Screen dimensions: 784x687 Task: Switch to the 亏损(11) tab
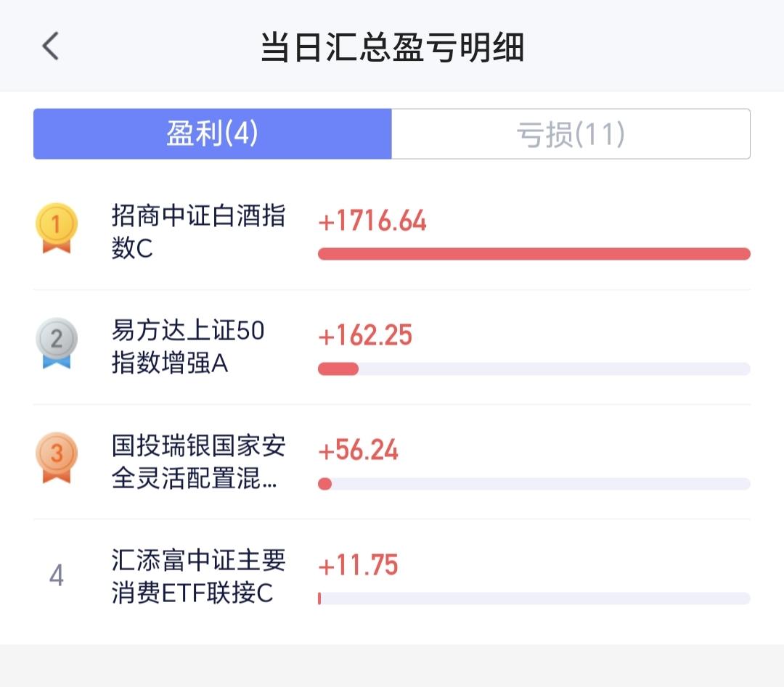click(571, 134)
